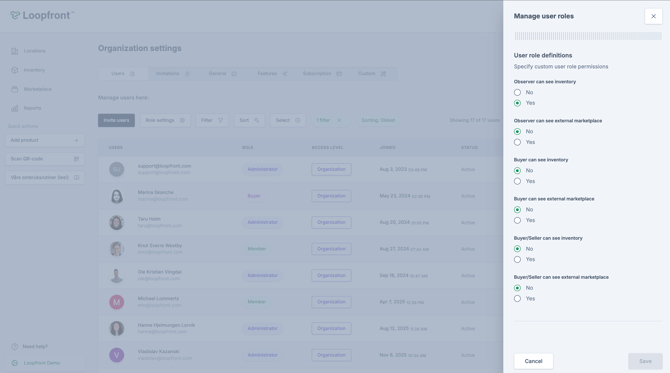Image resolution: width=670 pixels, height=373 pixels.
Task: Click the Save button
Action: [x=645, y=361]
